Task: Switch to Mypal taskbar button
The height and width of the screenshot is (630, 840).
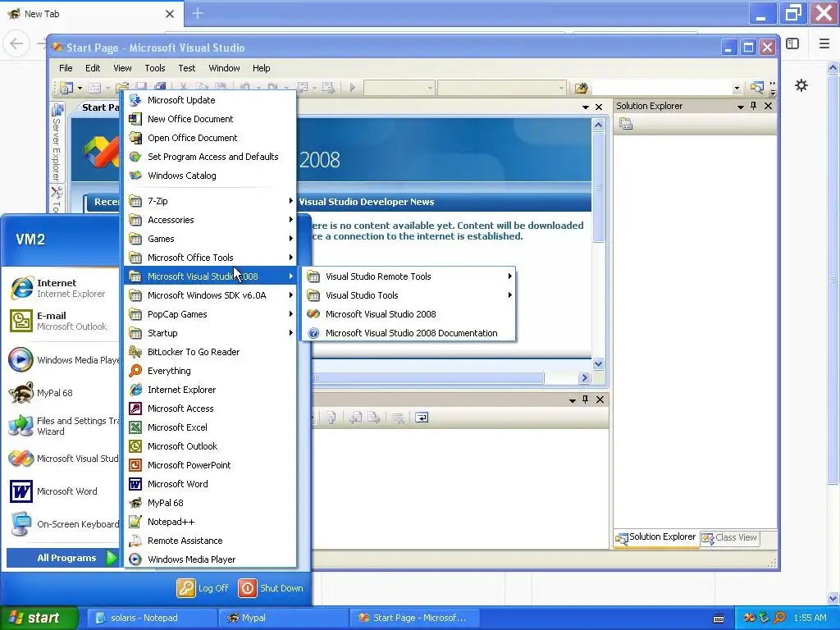Action: coord(283,618)
